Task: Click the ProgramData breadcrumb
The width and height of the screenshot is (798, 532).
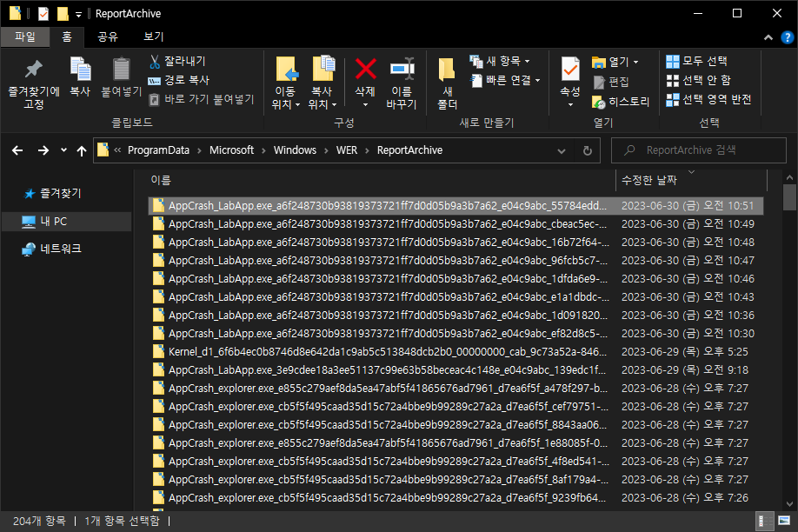Action: click(x=158, y=150)
